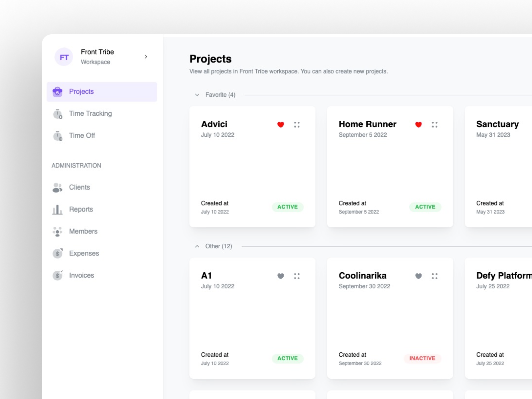Open the Sanctuary project title
This screenshot has height=399, width=532.
[x=497, y=124]
